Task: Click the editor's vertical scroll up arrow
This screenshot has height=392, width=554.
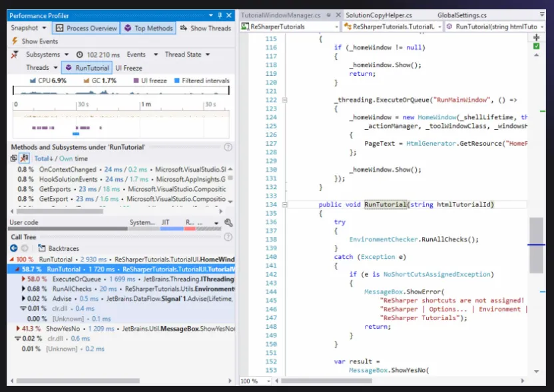Action: pos(536,55)
